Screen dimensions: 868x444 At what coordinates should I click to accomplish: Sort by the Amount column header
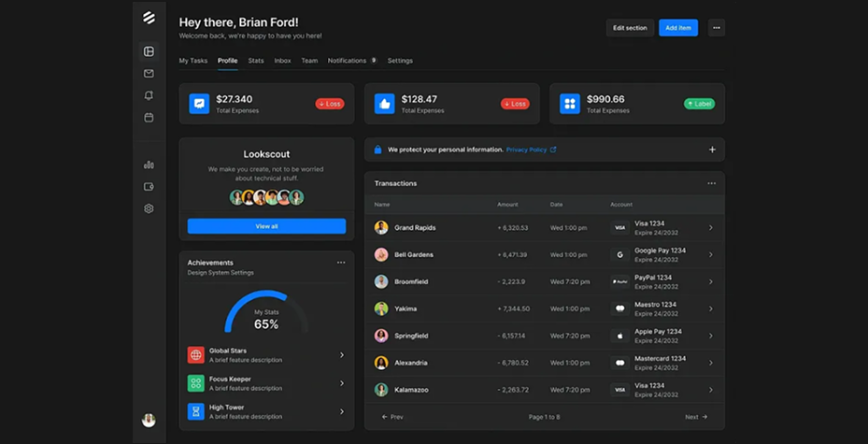pyautogui.click(x=507, y=205)
